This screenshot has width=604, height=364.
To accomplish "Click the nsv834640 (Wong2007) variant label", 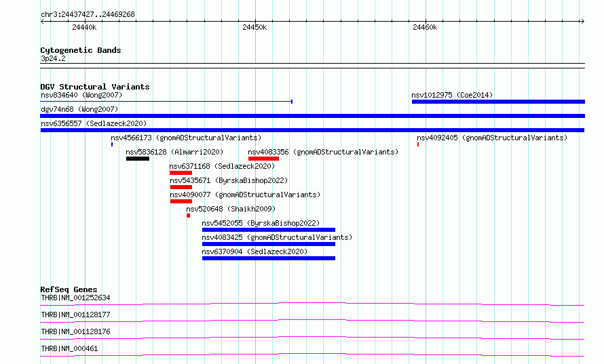I will pos(81,95).
